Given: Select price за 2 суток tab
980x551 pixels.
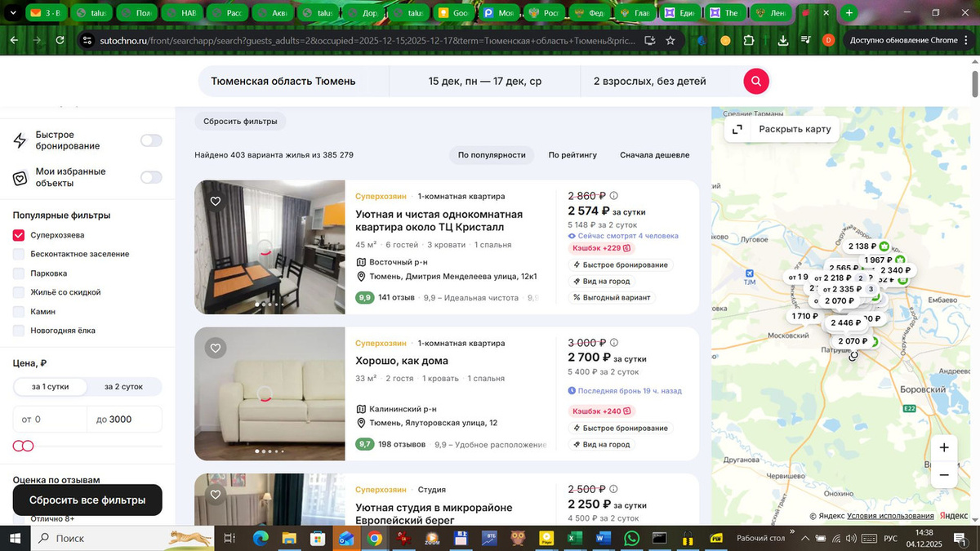Looking at the screenshot, I should [123, 386].
